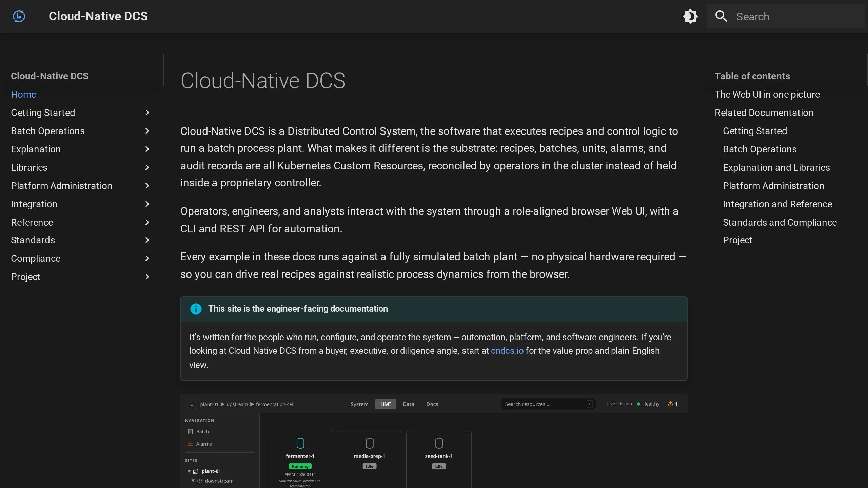Jump to 'The Web UI in one picture'

(x=767, y=94)
